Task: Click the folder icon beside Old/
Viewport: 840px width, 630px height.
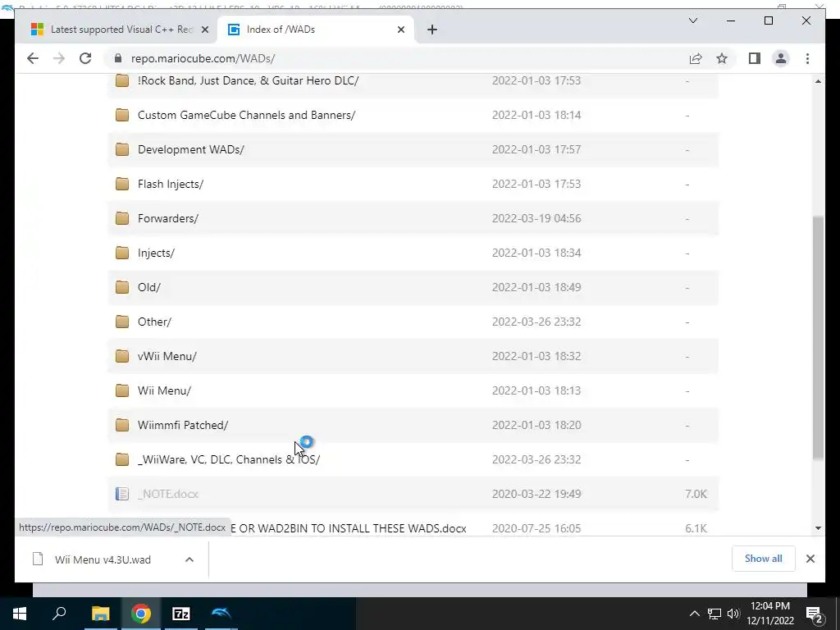Action: click(x=122, y=287)
